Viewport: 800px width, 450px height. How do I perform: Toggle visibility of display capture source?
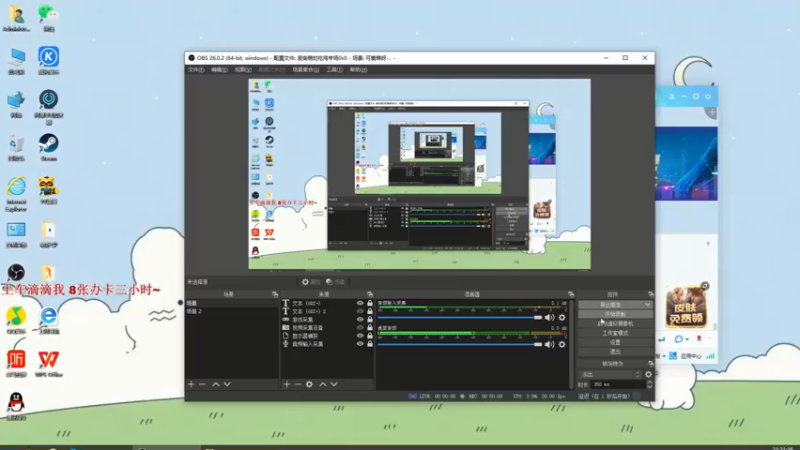point(360,336)
